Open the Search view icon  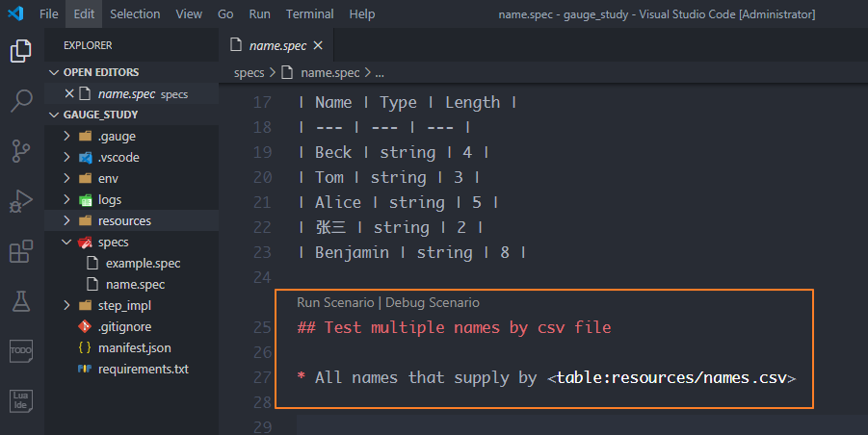[x=21, y=101]
